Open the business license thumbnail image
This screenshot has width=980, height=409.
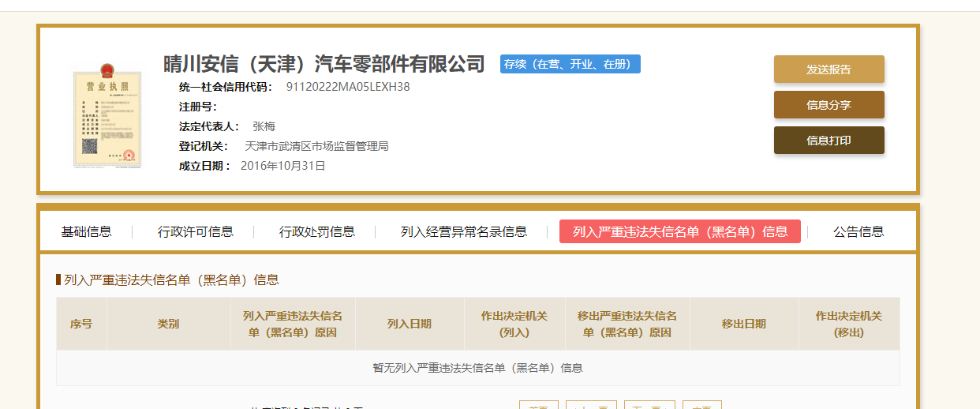(x=109, y=115)
